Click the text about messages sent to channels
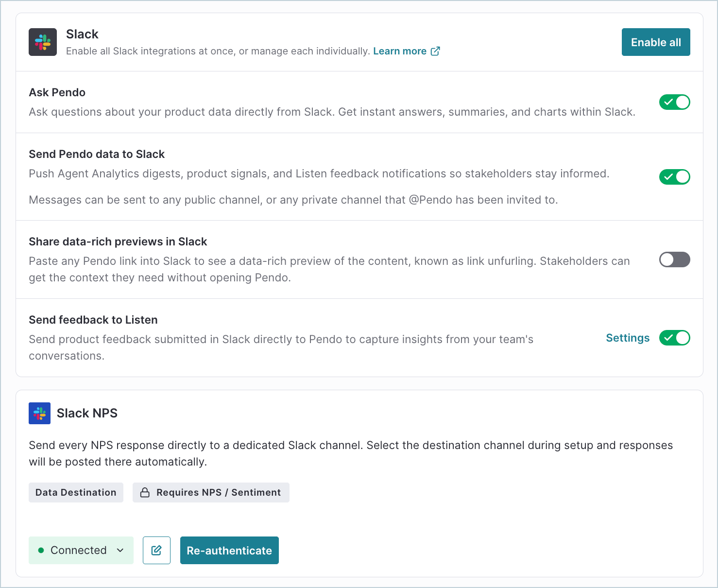Viewport: 718px width, 588px height. [x=293, y=200]
